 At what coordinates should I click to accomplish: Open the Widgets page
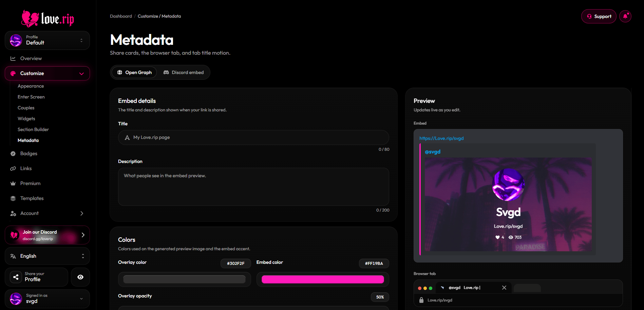pos(26,119)
